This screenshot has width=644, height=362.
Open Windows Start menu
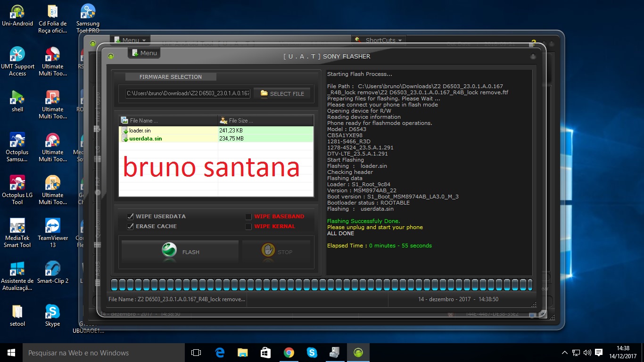[x=11, y=353]
